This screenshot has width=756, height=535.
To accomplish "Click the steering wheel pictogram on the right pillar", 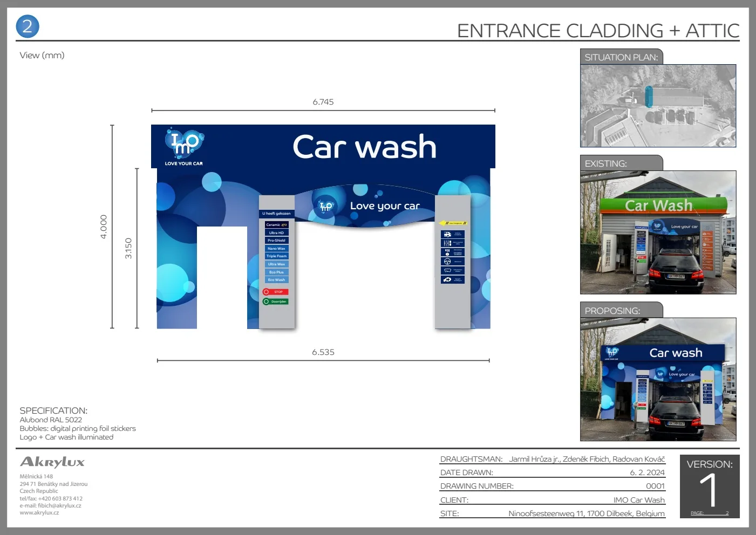I will point(447,262).
